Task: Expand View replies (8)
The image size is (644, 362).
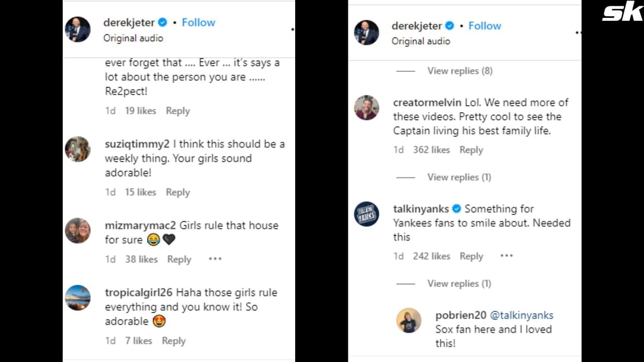Action: pos(459,70)
